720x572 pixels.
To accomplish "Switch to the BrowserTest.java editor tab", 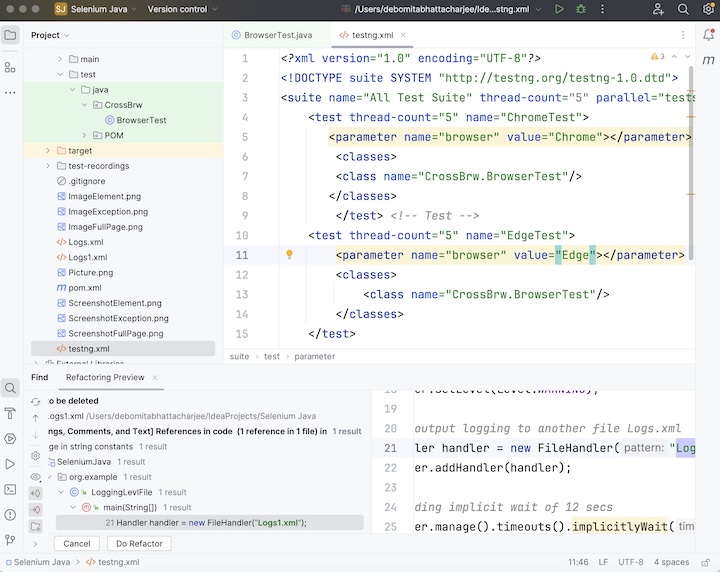I will click(277, 35).
